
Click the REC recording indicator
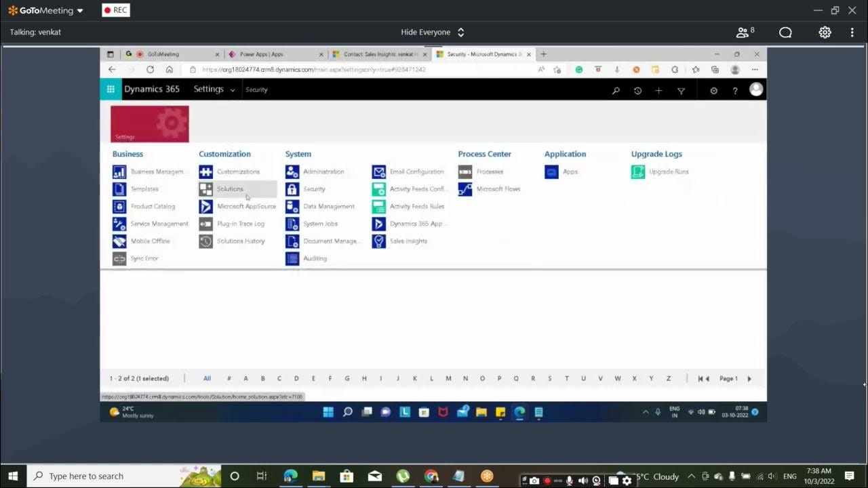tap(116, 11)
